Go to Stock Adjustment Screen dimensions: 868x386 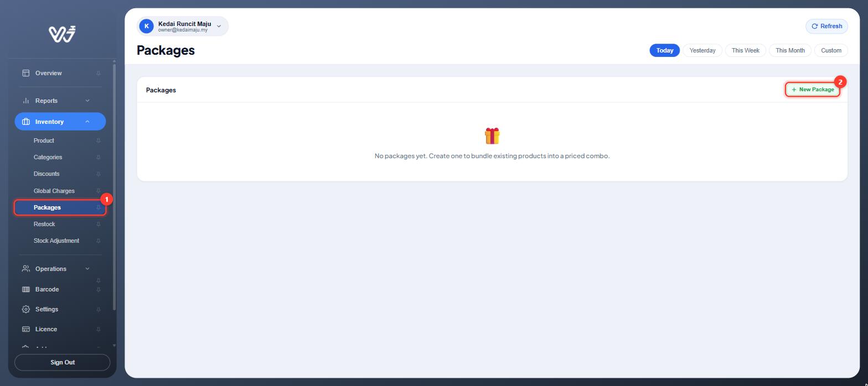60,241
